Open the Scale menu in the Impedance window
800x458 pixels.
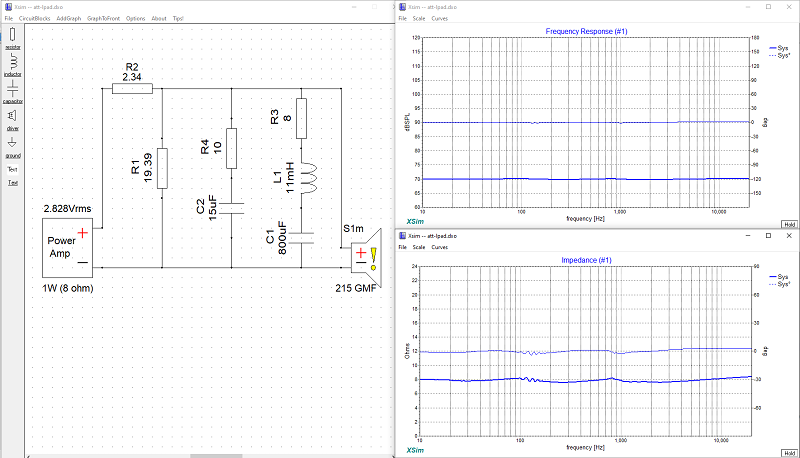click(419, 247)
